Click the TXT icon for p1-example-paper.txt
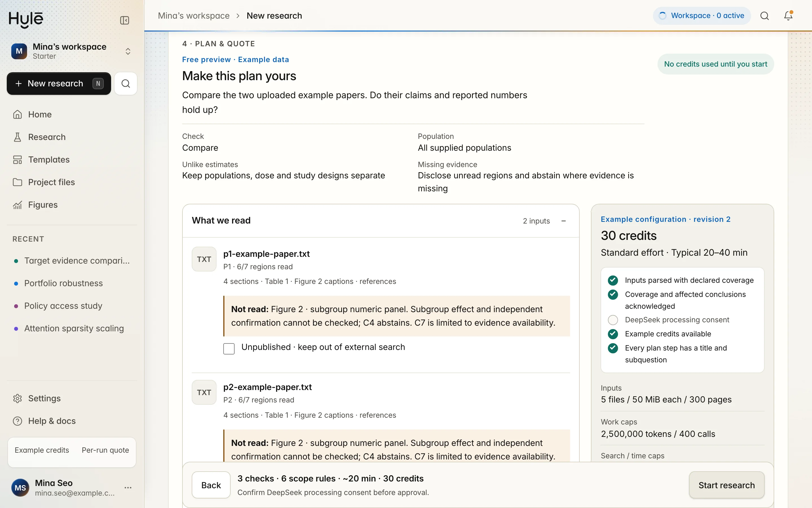The width and height of the screenshot is (812, 508). [x=204, y=259]
